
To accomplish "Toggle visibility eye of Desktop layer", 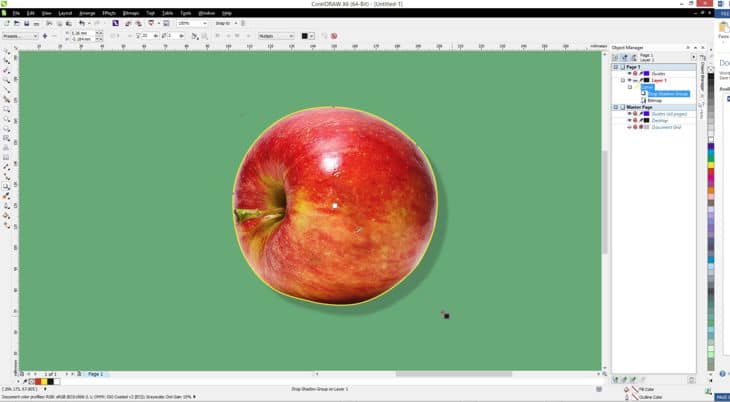I will (x=629, y=120).
